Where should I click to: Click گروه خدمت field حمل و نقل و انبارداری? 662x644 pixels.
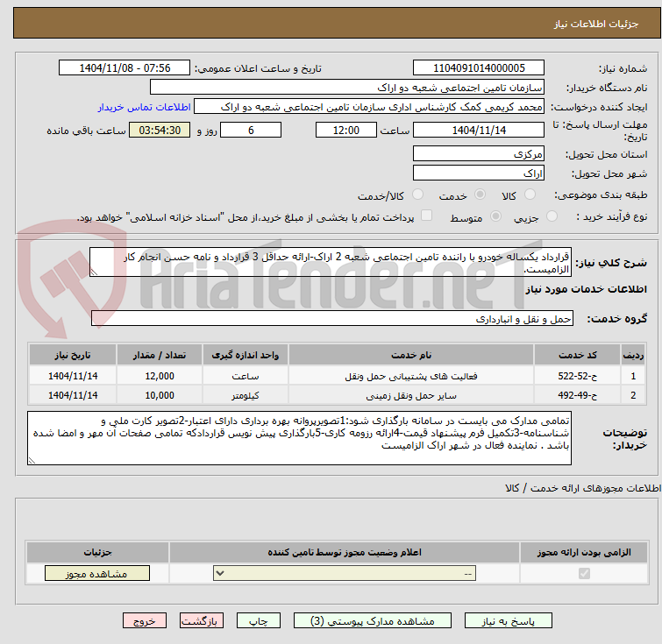[x=332, y=319]
